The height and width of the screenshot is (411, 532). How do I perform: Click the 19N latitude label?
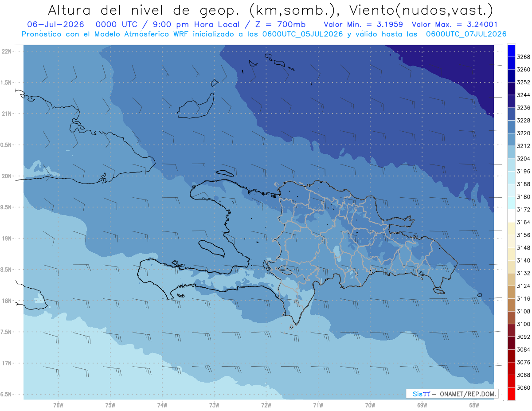point(7,239)
